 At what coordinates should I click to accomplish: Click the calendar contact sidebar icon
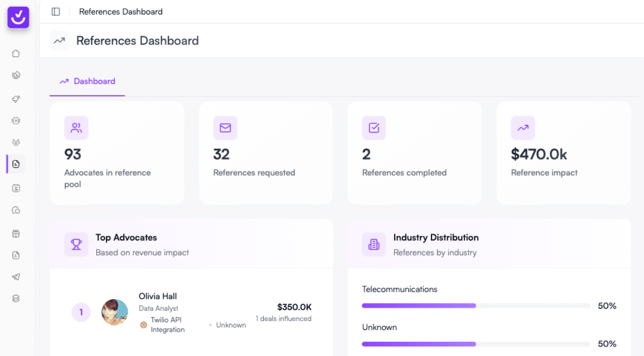click(16, 188)
